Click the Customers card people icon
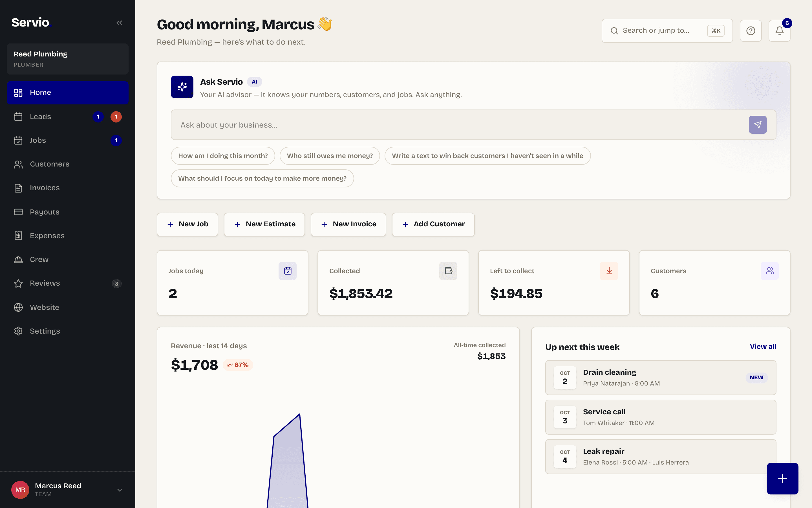The height and width of the screenshot is (508, 812). 770,271
